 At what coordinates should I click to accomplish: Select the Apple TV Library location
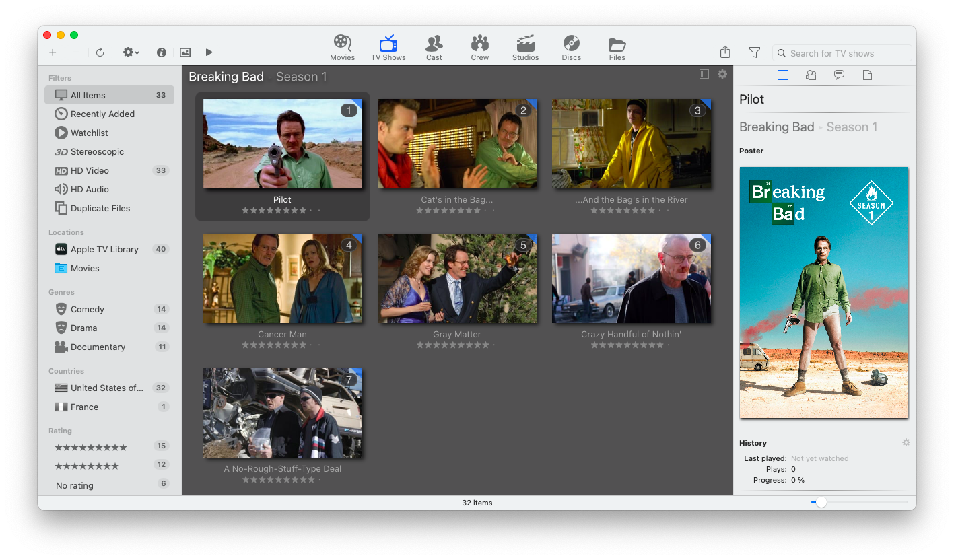pos(109,249)
